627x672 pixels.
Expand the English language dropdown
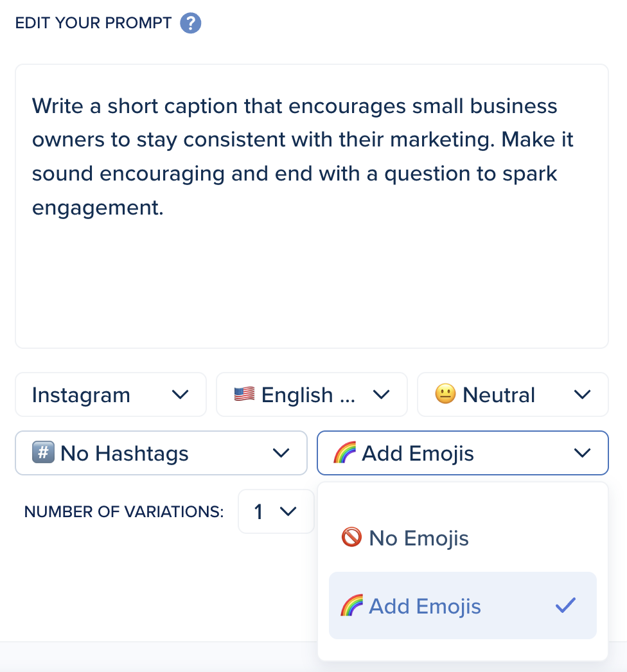click(x=312, y=394)
